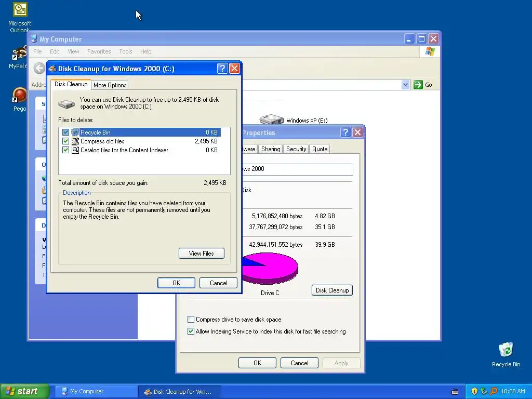
Task: Open the Tools menu
Action: pyautogui.click(x=126, y=51)
